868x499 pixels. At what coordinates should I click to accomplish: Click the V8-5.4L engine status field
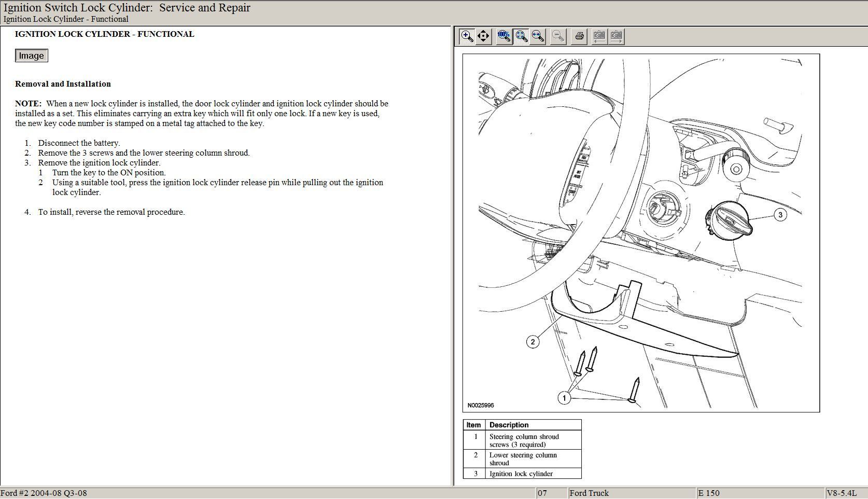(x=841, y=493)
